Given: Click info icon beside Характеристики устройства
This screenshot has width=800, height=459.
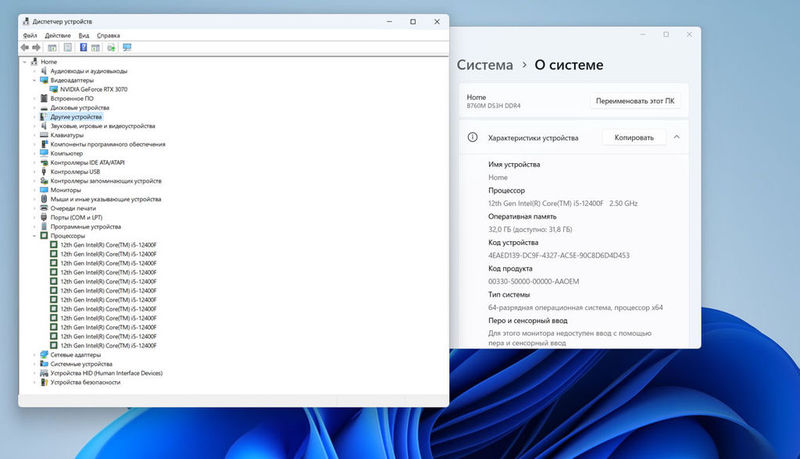Looking at the screenshot, I should tap(472, 137).
